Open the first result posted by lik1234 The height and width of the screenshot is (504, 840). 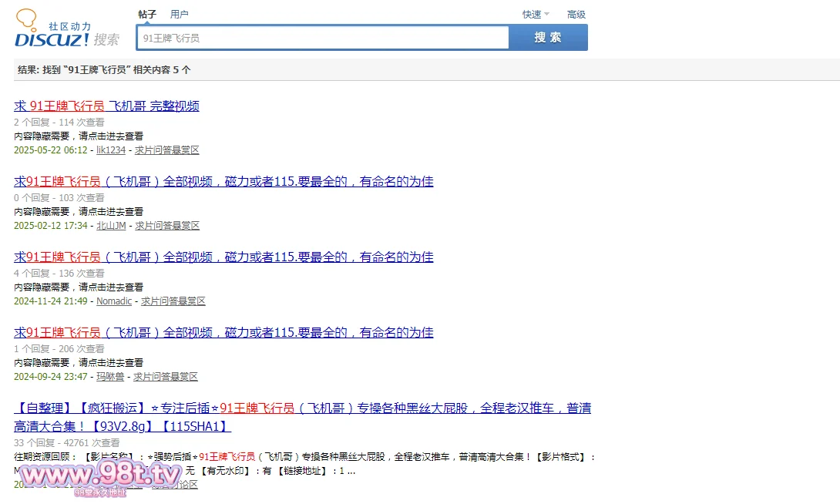click(106, 106)
